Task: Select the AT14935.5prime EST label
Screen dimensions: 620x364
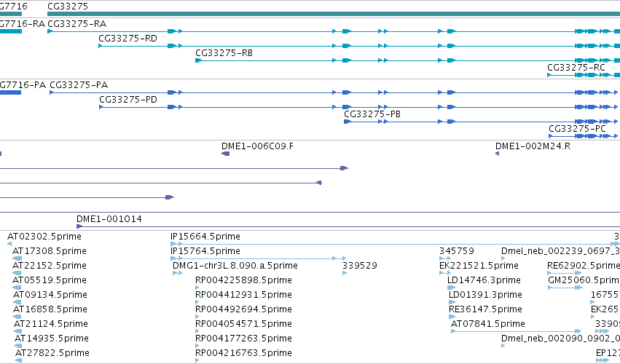Action: coord(52,339)
